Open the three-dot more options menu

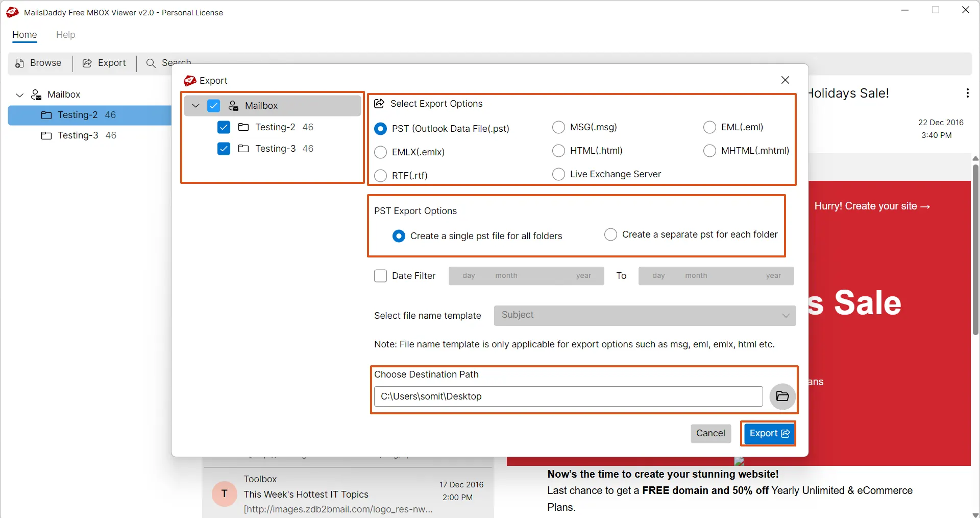point(967,93)
